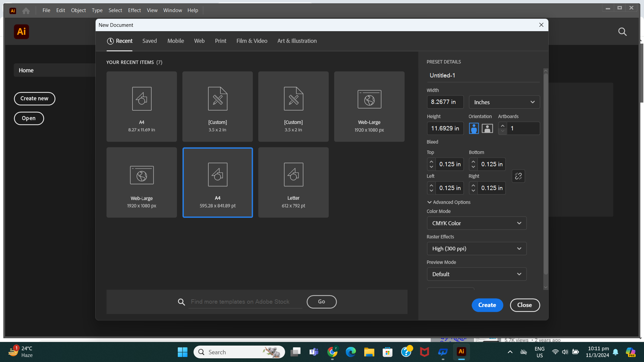Viewport: 644px width, 362px height.
Task: Select landscape orientation icon
Action: tap(487, 128)
